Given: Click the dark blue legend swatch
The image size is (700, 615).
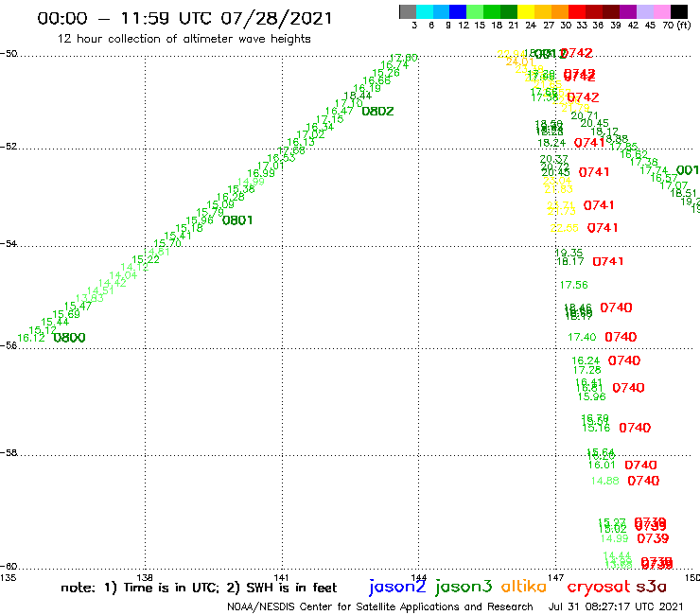Looking at the screenshot, I should pyautogui.click(x=458, y=11).
